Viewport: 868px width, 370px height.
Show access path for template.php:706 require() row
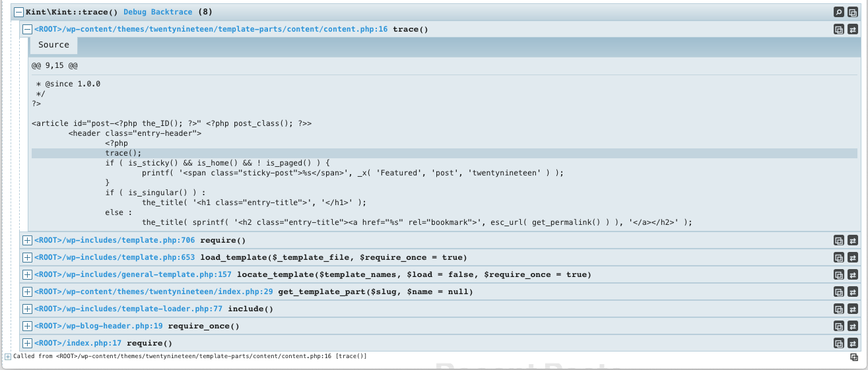[x=853, y=240]
